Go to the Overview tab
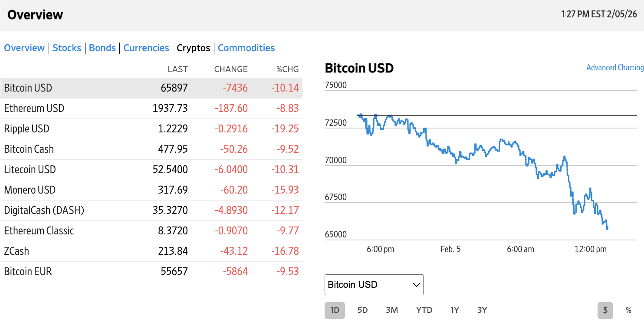The width and height of the screenshot is (644, 329). pyautogui.click(x=24, y=48)
